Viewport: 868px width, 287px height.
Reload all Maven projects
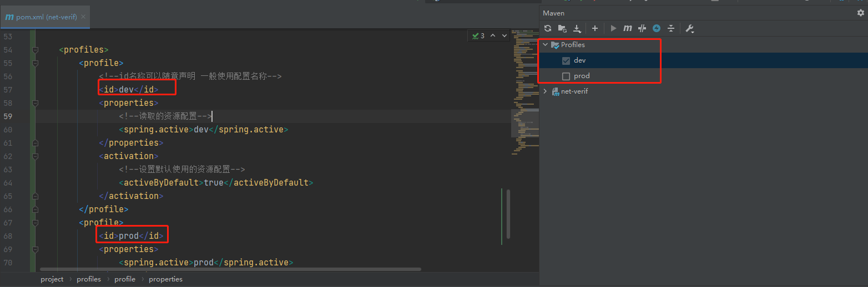pyautogui.click(x=548, y=28)
